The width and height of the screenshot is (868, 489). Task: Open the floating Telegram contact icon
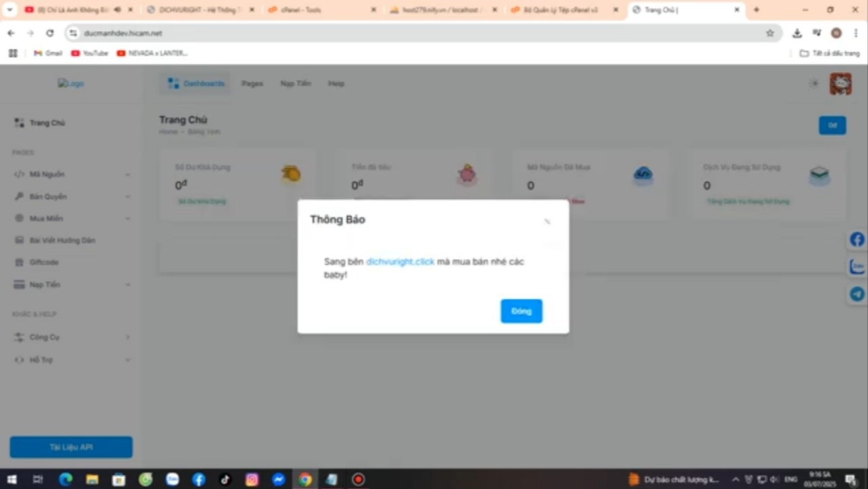[857, 294]
